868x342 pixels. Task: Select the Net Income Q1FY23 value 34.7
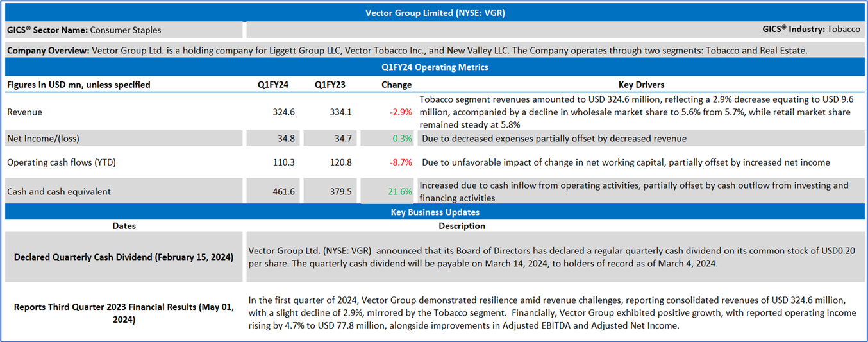(340, 139)
